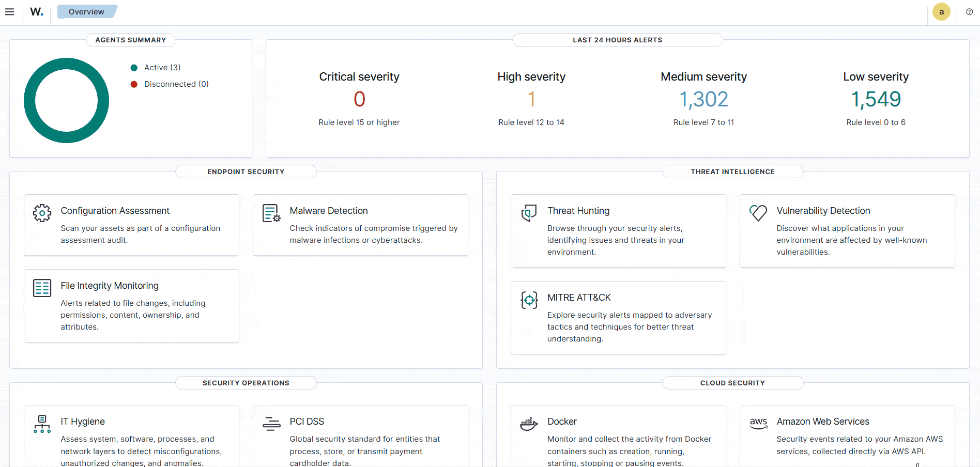Click the green Active legend color dot

(x=134, y=67)
